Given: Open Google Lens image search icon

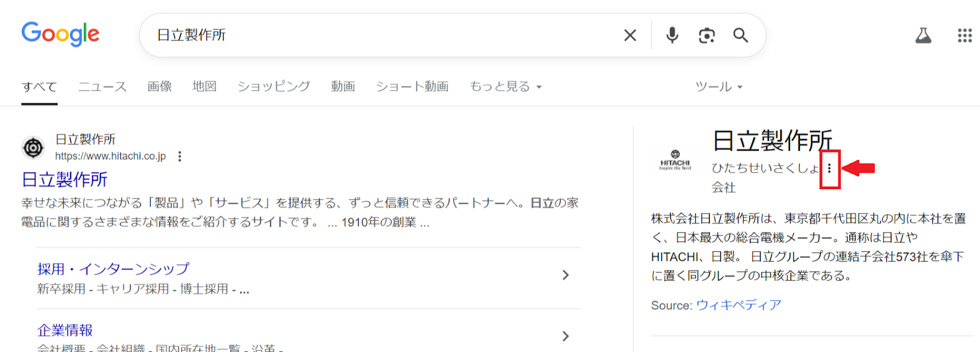Looking at the screenshot, I should tap(707, 36).
